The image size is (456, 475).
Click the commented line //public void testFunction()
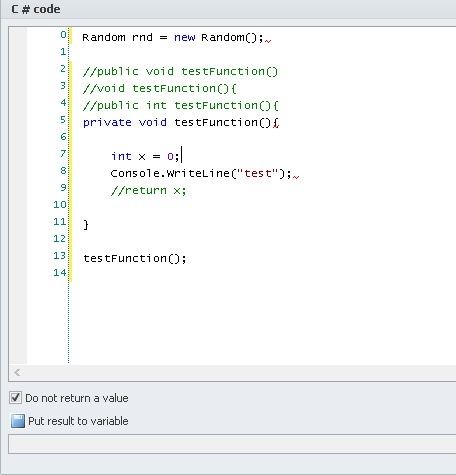[x=180, y=71]
